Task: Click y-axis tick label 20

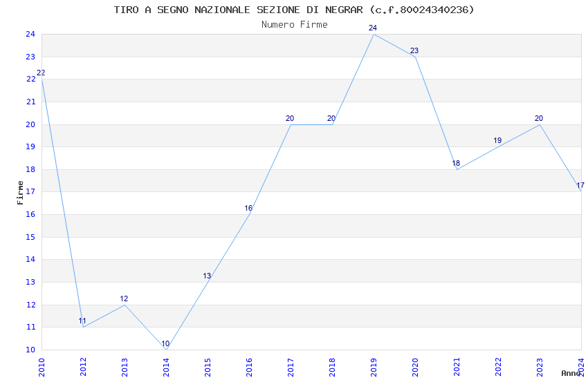Action: coord(30,124)
